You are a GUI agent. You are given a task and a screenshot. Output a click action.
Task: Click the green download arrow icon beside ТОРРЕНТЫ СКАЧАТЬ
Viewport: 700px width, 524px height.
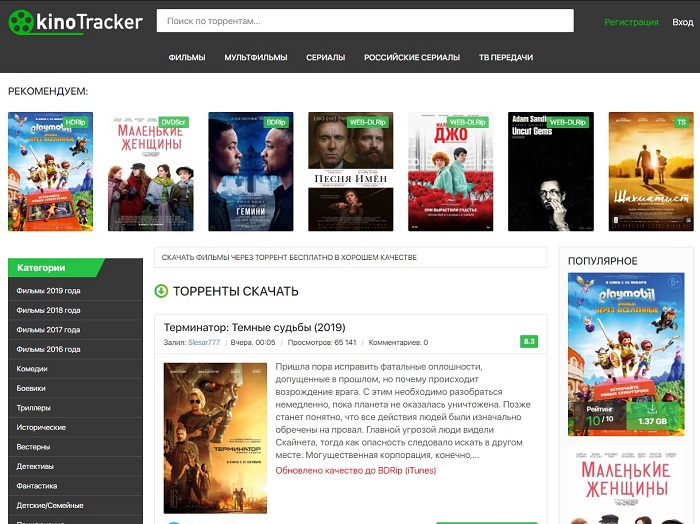161,291
